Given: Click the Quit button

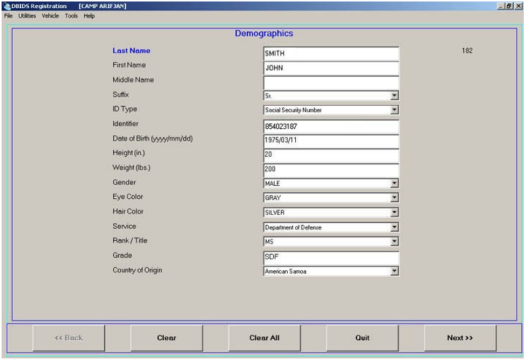Looking at the screenshot, I should tap(362, 338).
